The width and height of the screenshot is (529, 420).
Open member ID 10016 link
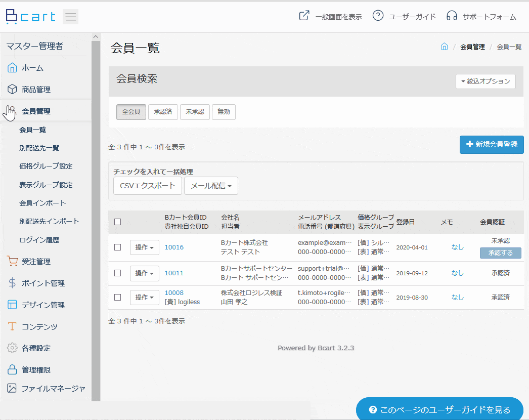(174, 247)
